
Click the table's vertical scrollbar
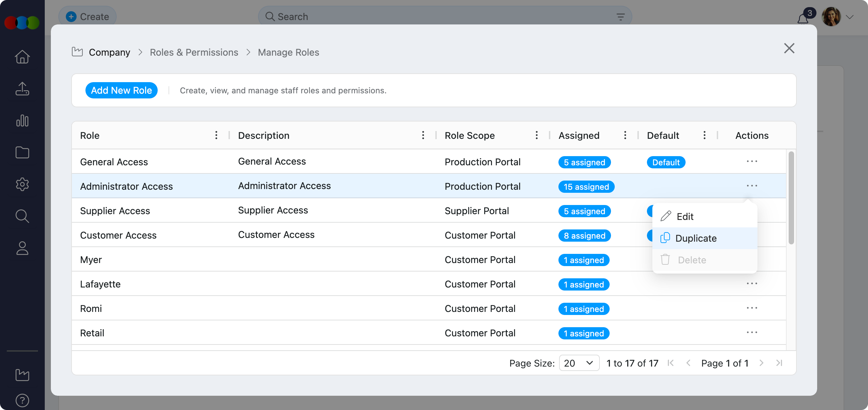tap(791, 198)
